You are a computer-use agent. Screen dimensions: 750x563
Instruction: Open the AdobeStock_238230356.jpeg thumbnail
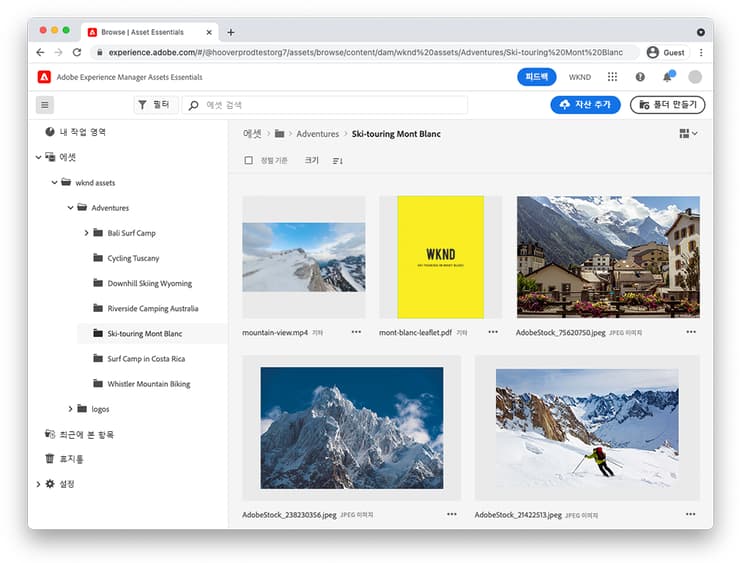(352, 428)
